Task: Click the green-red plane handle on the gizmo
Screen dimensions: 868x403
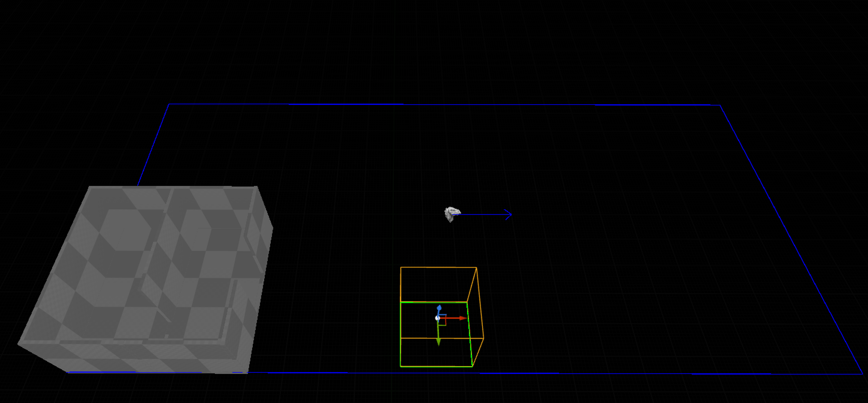Action: (443, 322)
